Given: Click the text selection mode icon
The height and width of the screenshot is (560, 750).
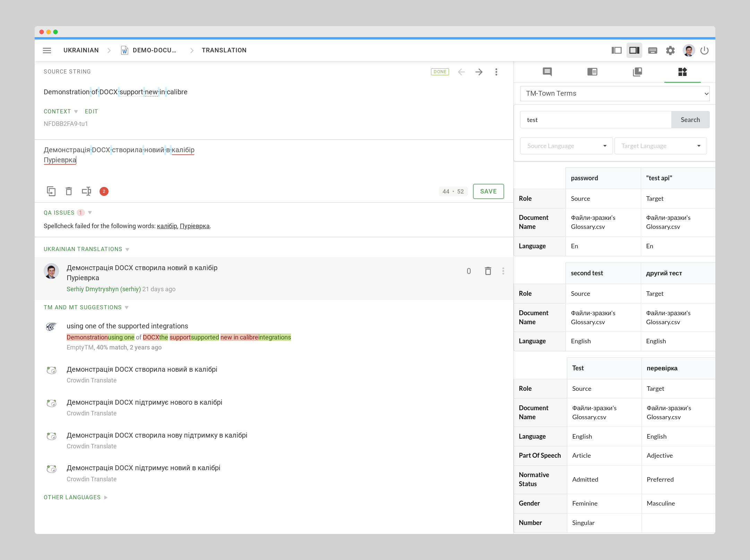Looking at the screenshot, I should click(x=86, y=191).
